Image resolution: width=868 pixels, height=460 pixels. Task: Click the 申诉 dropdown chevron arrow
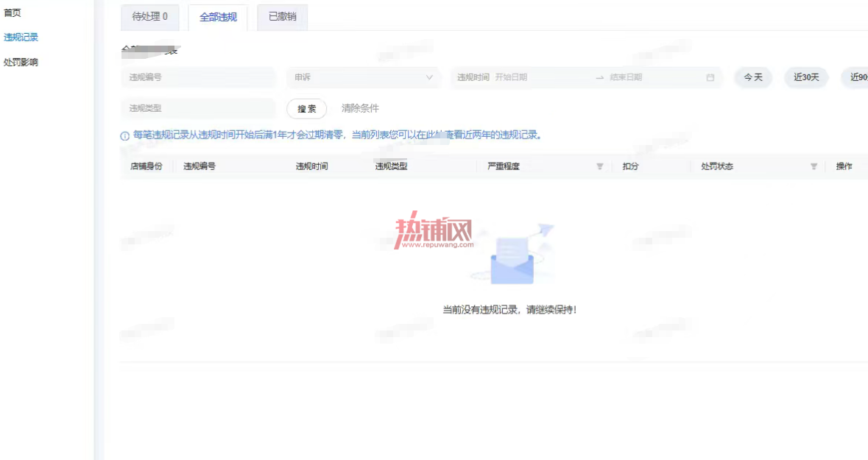click(429, 77)
